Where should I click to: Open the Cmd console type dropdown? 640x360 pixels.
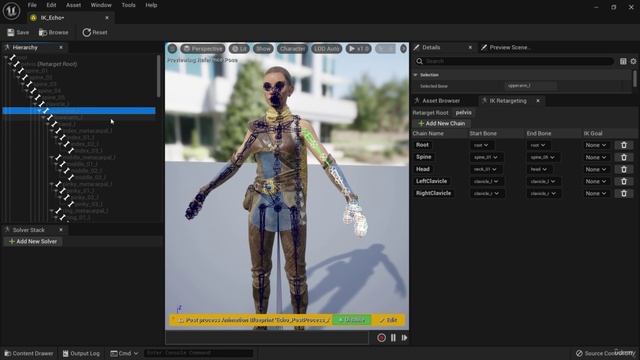[x=124, y=353]
